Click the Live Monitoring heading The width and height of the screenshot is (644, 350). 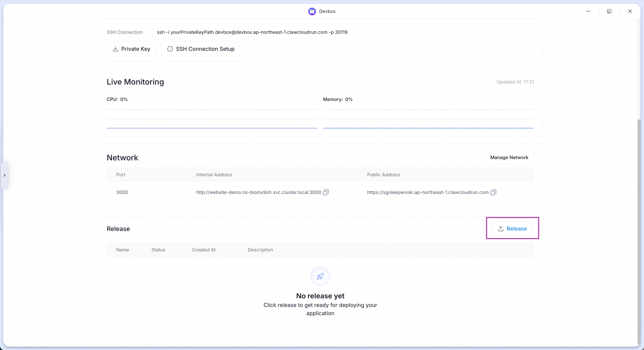click(x=135, y=82)
